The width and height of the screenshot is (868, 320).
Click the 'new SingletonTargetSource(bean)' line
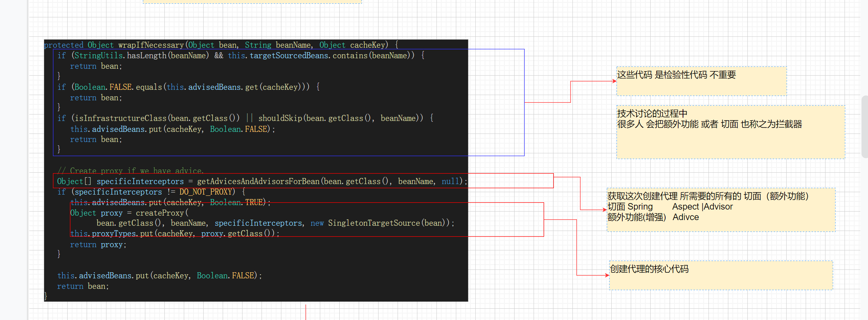tap(275, 223)
